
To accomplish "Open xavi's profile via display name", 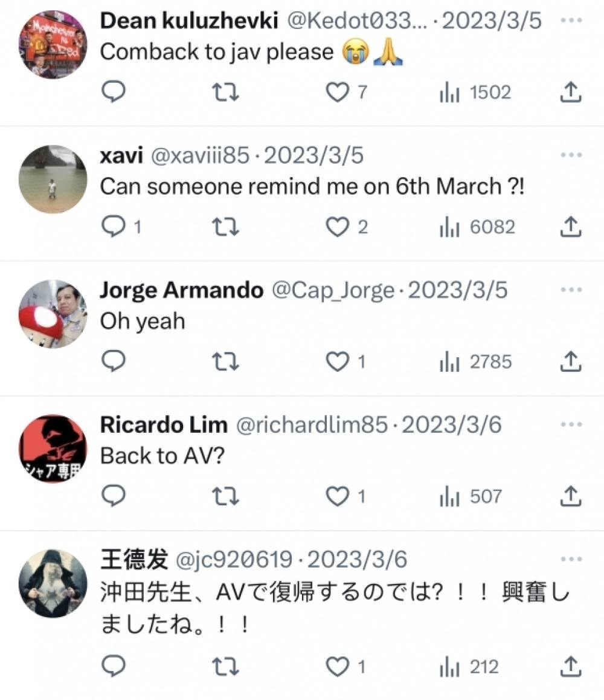I will point(121,155).
